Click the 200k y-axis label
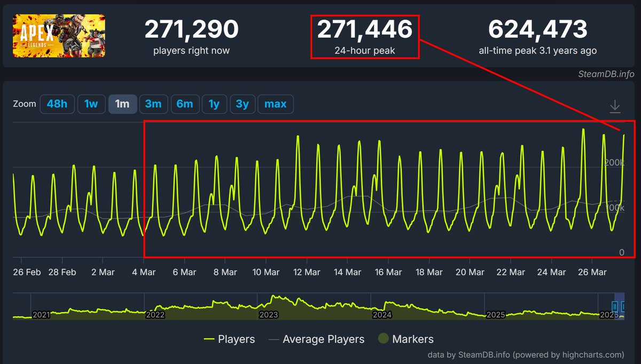The width and height of the screenshot is (641, 364). click(x=615, y=162)
